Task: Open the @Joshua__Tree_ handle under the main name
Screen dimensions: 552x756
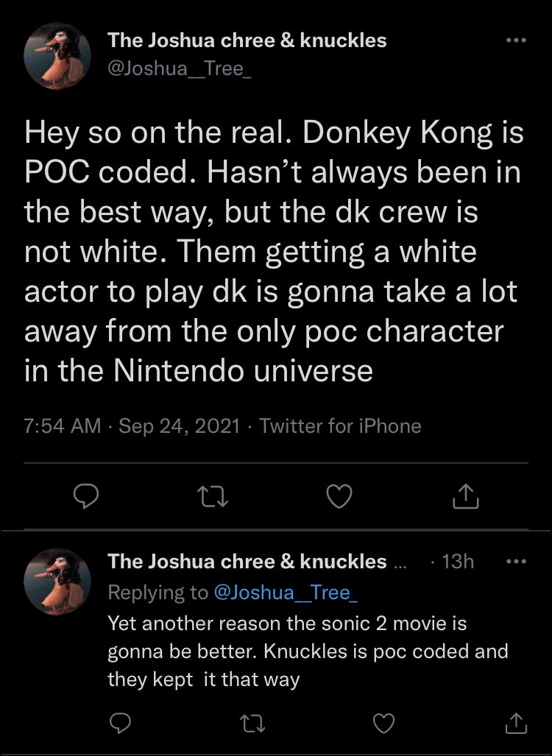Action: (x=180, y=69)
